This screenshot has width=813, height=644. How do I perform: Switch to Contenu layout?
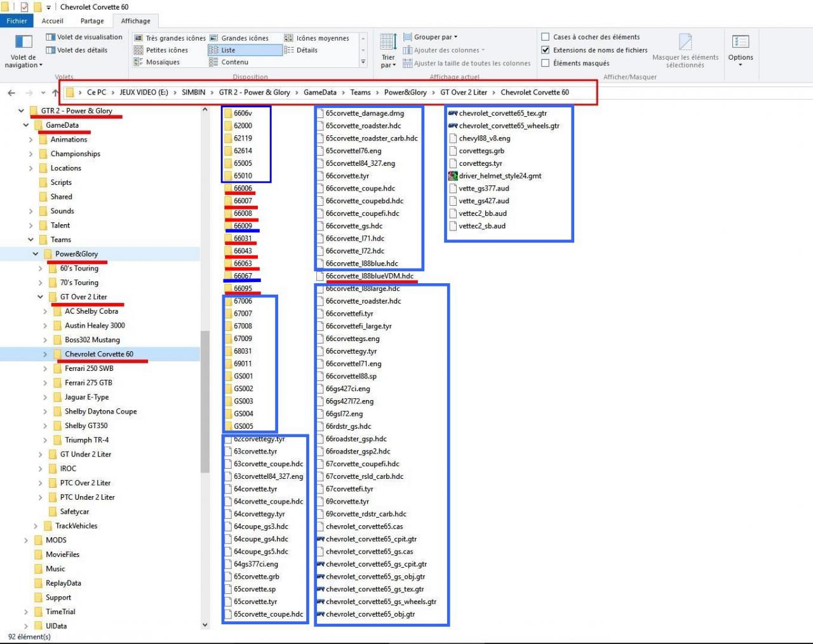click(229, 62)
